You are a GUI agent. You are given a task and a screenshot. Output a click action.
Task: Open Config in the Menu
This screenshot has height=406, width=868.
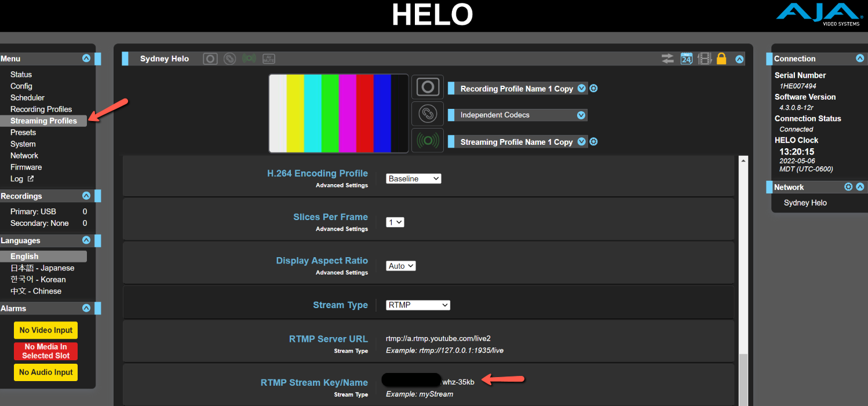[x=21, y=86]
